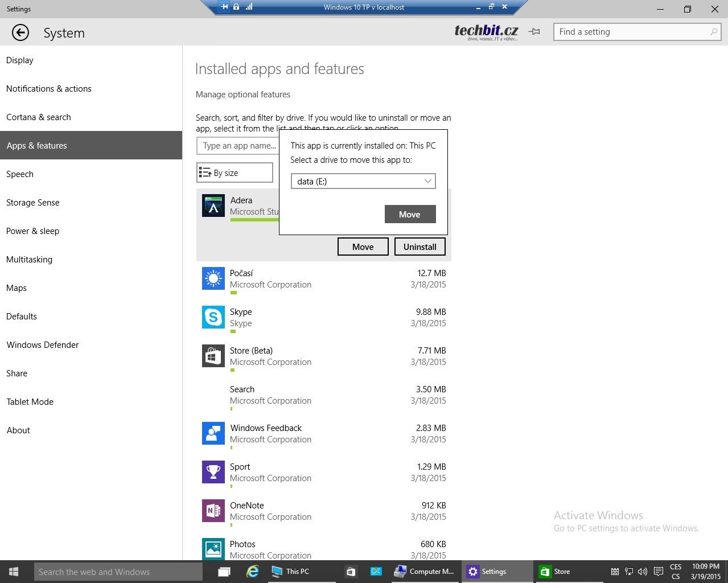The height and width of the screenshot is (583, 728).
Task: Select the Windows Feedback app icon
Action: [213, 433]
